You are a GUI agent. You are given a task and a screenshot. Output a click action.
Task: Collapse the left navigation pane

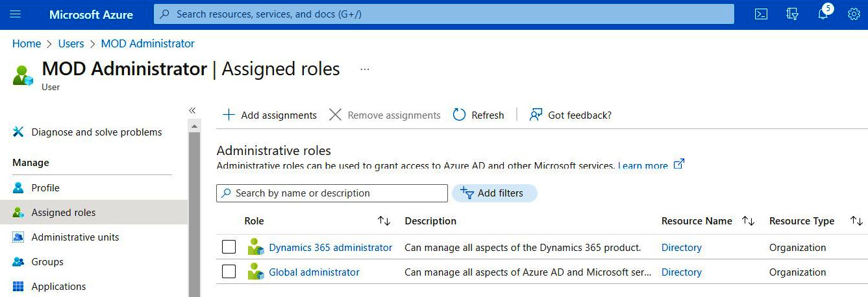(x=192, y=111)
